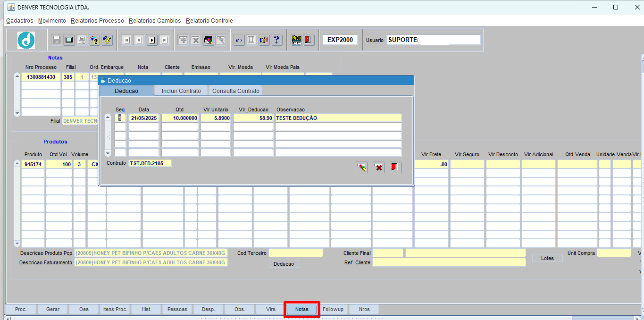Viewport: 644px width, 320px height.
Task: Open the Relatorio Controle menu
Action: [209, 21]
